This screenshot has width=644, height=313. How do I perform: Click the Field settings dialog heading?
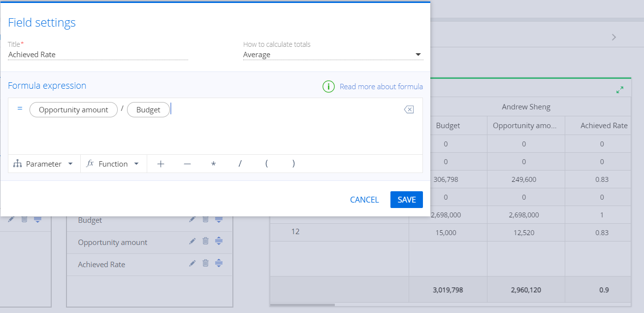42,22
